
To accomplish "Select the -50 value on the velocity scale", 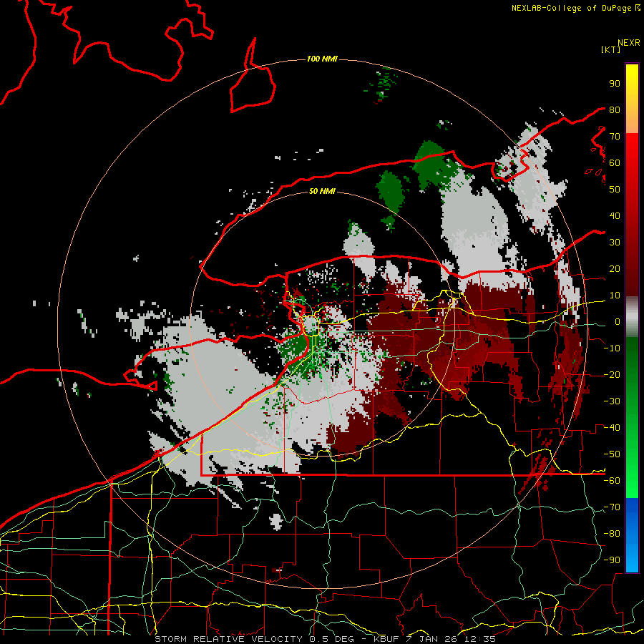I will (x=612, y=454).
